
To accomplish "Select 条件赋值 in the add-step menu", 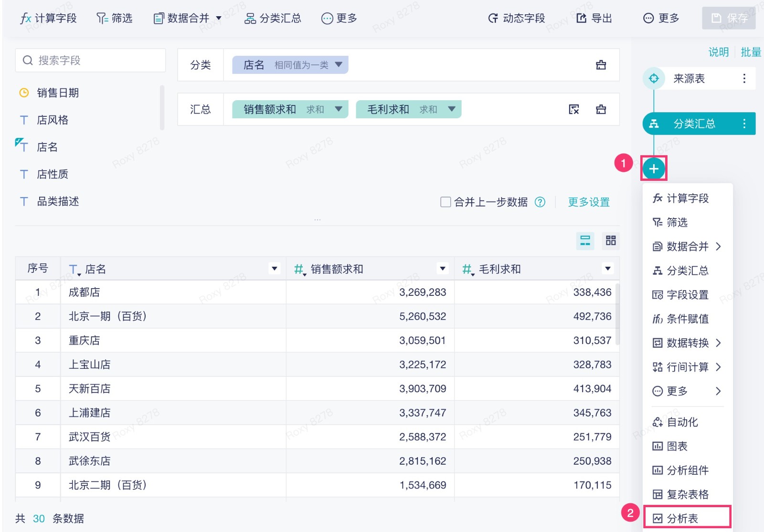I will (687, 319).
